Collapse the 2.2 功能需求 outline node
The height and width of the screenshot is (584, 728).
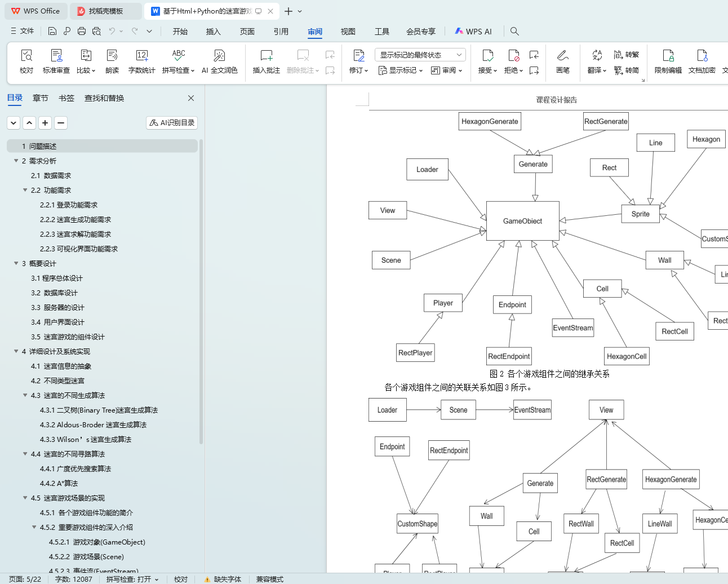[25, 190]
